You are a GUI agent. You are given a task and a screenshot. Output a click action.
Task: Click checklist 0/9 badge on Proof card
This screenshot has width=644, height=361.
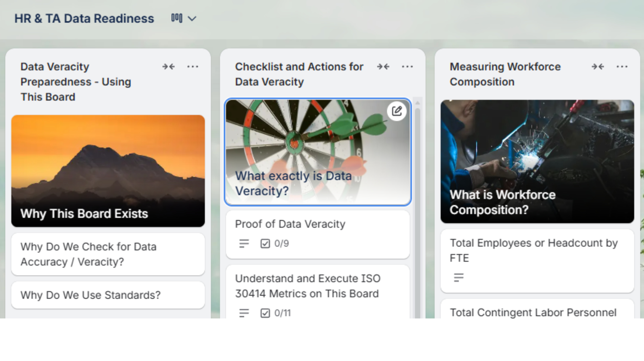275,243
